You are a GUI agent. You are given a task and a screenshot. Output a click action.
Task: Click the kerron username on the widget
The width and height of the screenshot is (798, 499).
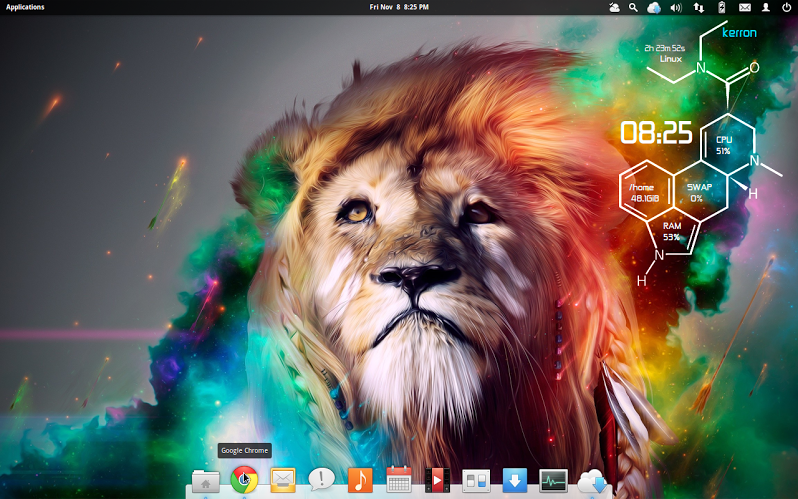pyautogui.click(x=739, y=33)
